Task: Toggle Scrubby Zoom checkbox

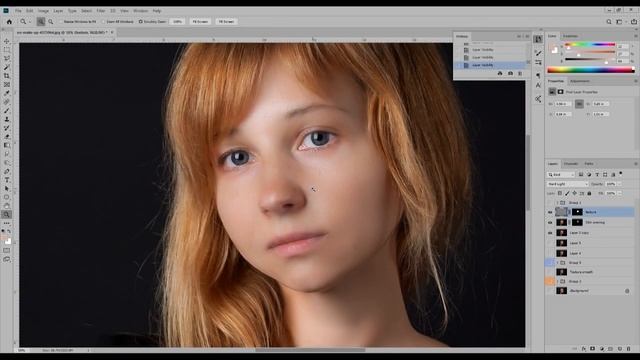Action: click(141, 22)
